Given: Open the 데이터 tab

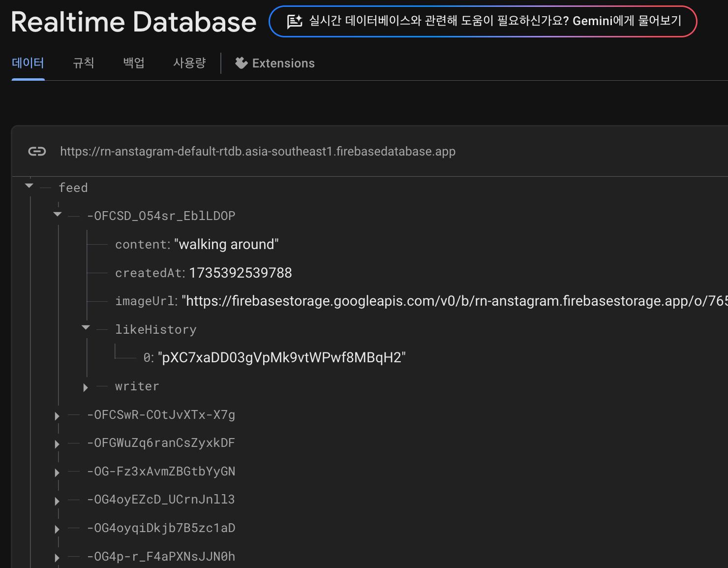Looking at the screenshot, I should pos(28,63).
